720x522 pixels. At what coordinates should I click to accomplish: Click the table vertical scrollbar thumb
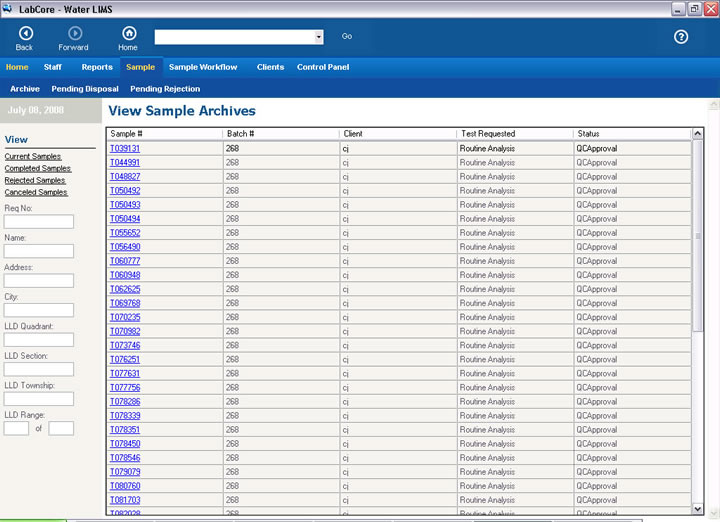coord(698,235)
